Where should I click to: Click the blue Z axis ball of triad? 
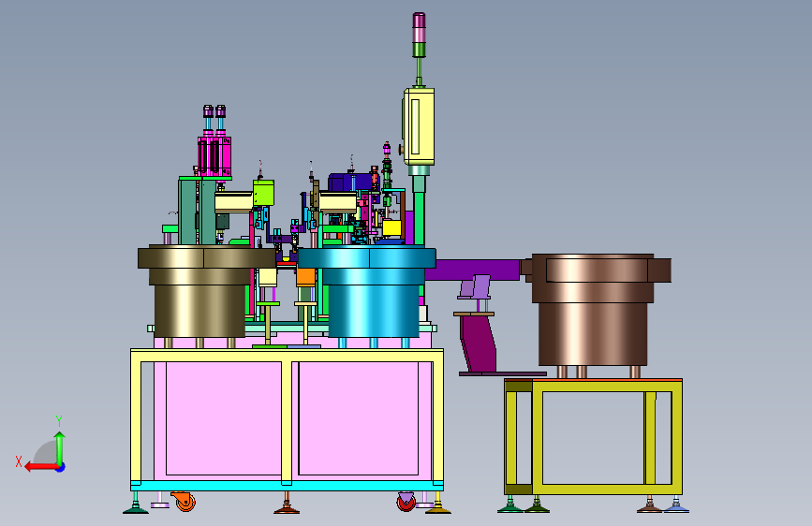61,468
